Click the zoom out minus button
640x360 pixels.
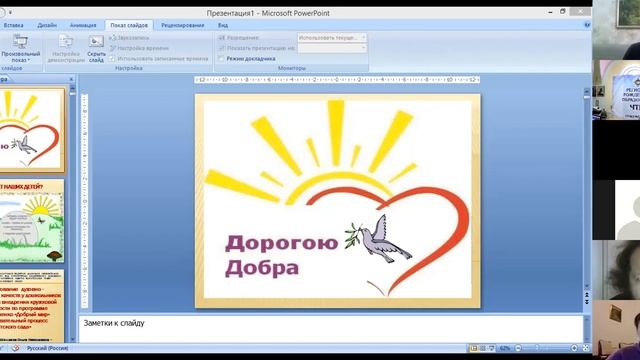518,348
